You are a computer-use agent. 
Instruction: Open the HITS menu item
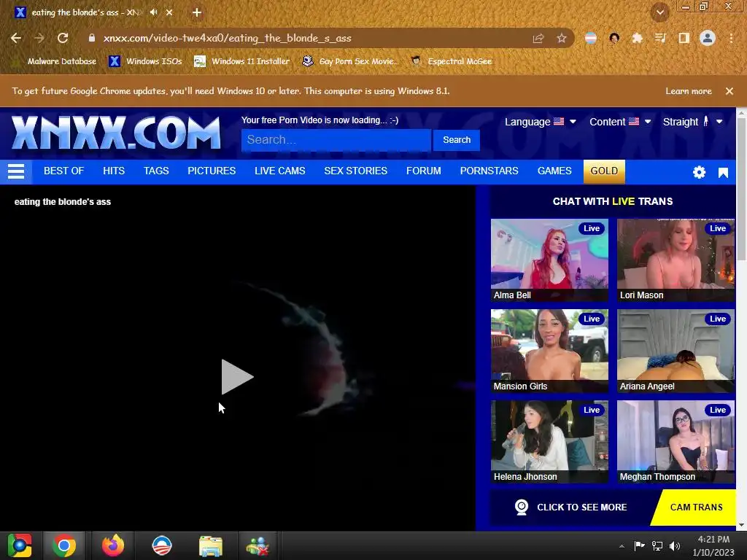[114, 171]
